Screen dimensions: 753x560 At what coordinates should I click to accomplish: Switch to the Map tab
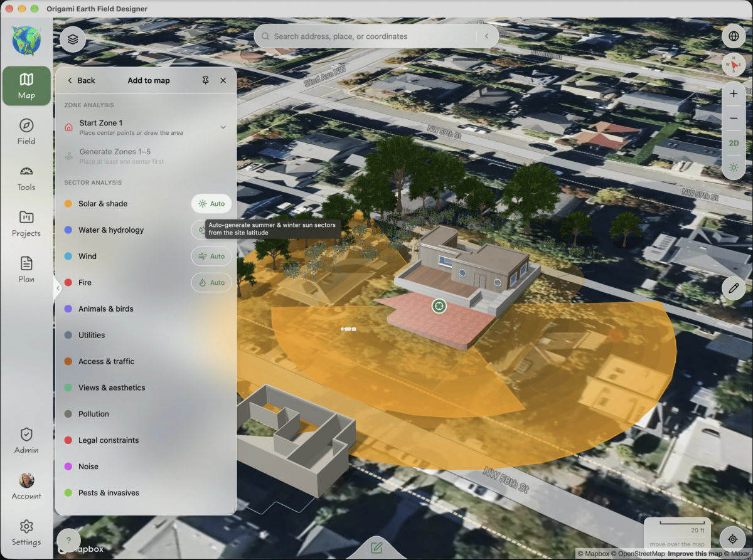[x=26, y=86]
